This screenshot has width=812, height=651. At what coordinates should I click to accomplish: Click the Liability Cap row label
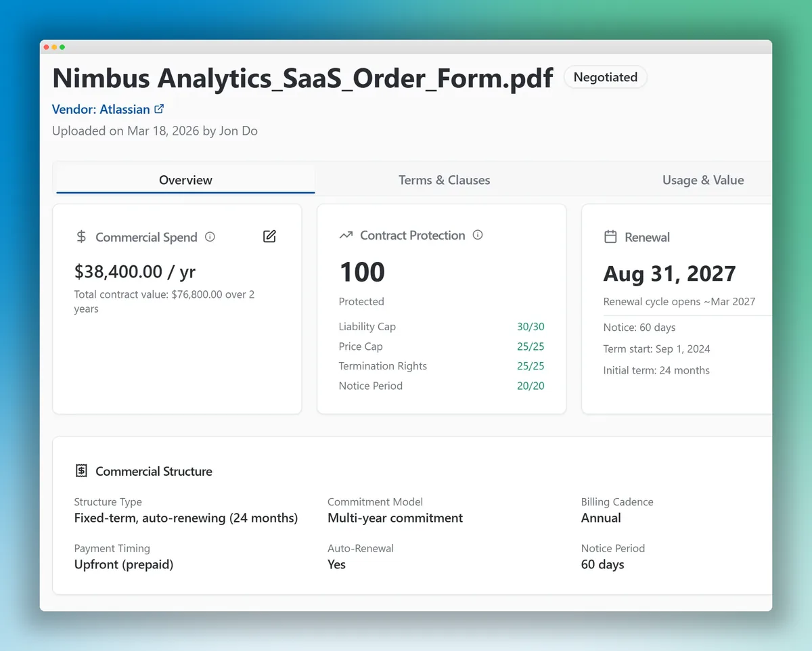point(367,327)
